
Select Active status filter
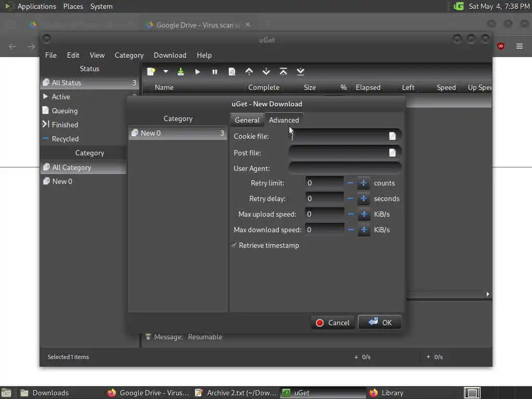(89, 97)
